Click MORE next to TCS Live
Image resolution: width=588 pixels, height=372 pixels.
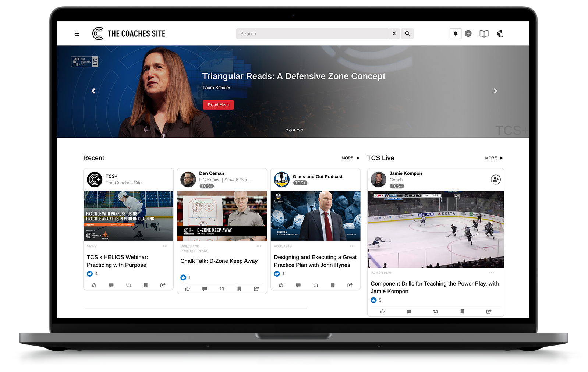pos(494,158)
